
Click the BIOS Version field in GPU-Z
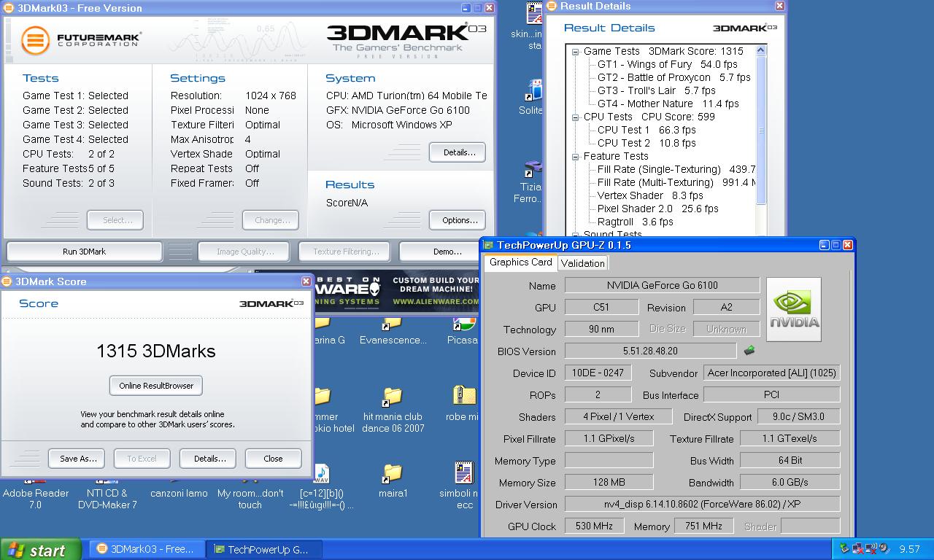click(x=650, y=351)
